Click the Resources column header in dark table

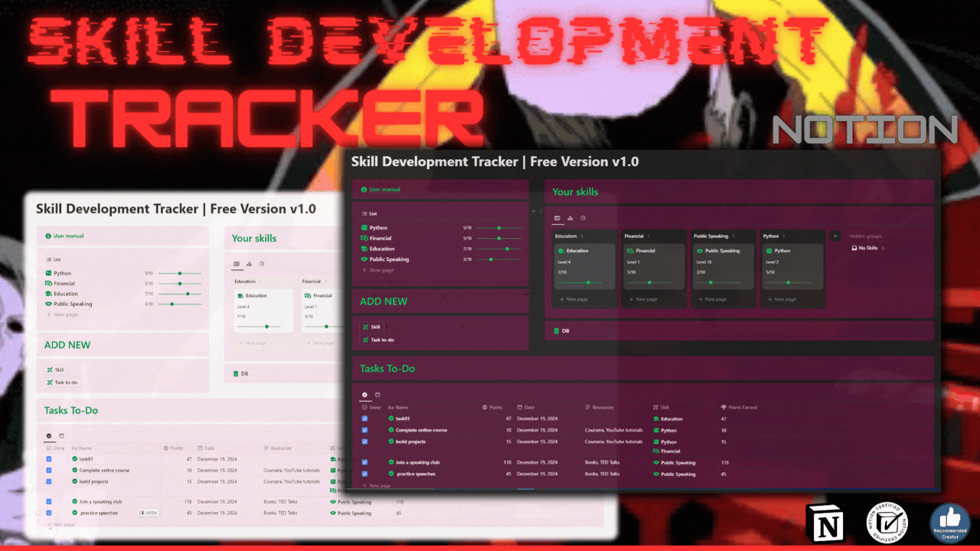[599, 407]
